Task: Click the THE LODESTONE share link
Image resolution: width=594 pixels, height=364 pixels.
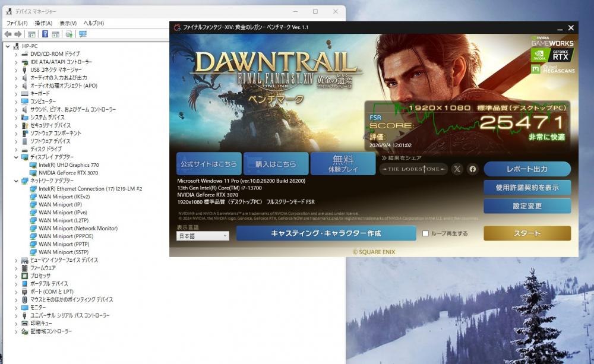Action: pos(413,169)
